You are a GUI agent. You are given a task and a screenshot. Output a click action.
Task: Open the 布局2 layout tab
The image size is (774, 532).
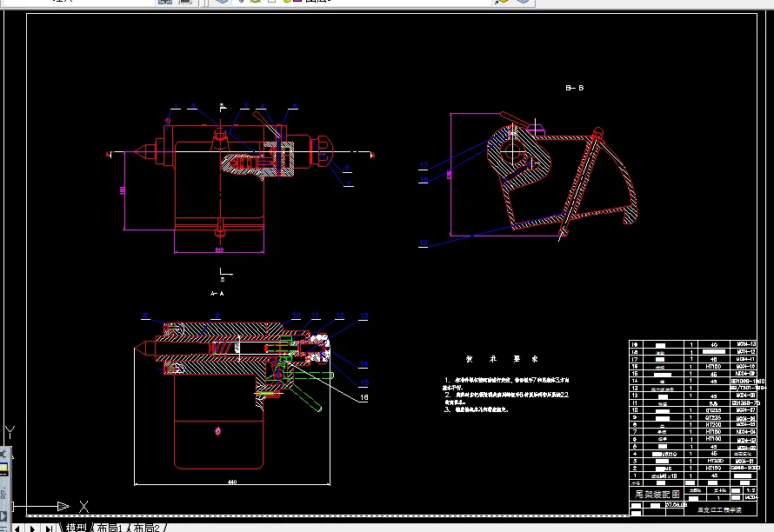pyautogui.click(x=147, y=528)
